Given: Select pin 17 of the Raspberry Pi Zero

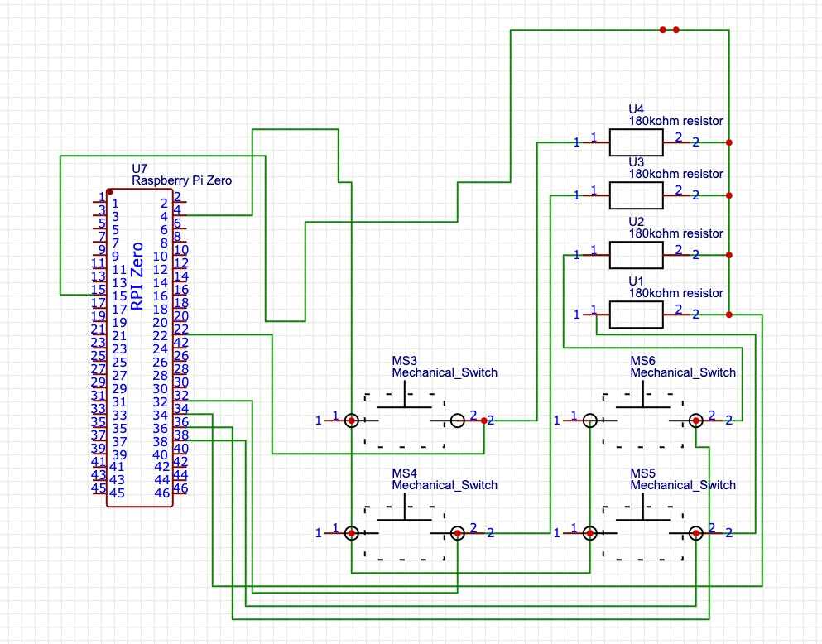Looking at the screenshot, I should (99, 308).
